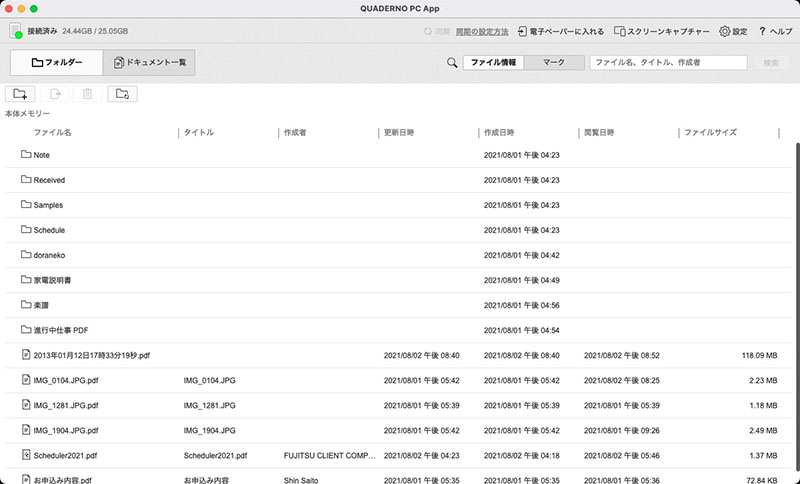
Task: Select the 進行中仕事 PDF folder name
Action: click(61, 330)
